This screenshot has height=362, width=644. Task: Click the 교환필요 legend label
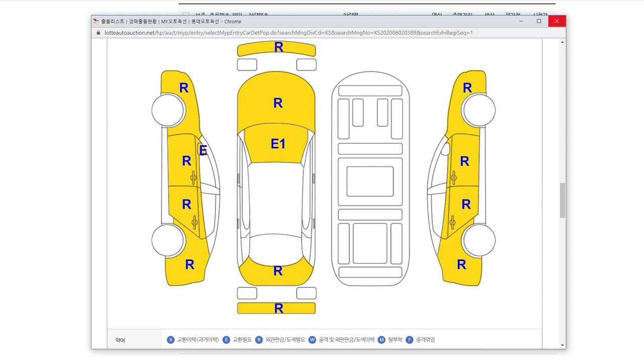(242, 340)
